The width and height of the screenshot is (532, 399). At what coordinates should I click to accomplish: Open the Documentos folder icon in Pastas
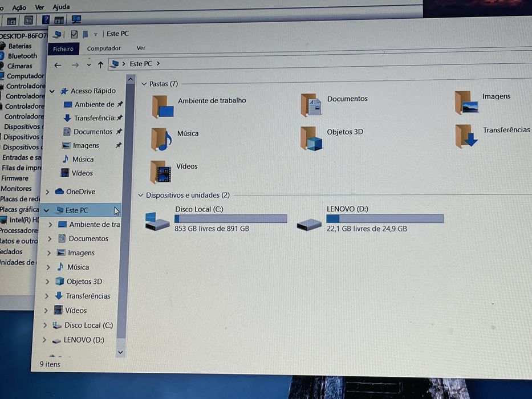311,105
